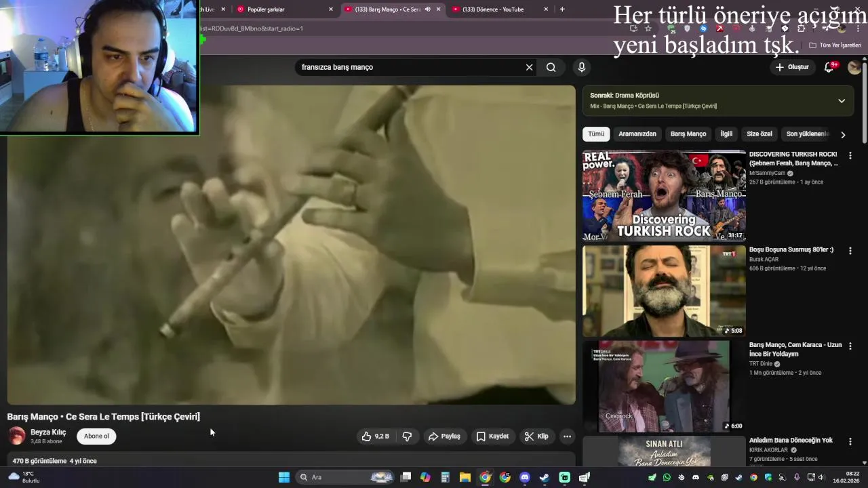Image resolution: width=868 pixels, height=488 pixels.
Task: Like the Barış Manço video
Action: [x=375, y=436]
